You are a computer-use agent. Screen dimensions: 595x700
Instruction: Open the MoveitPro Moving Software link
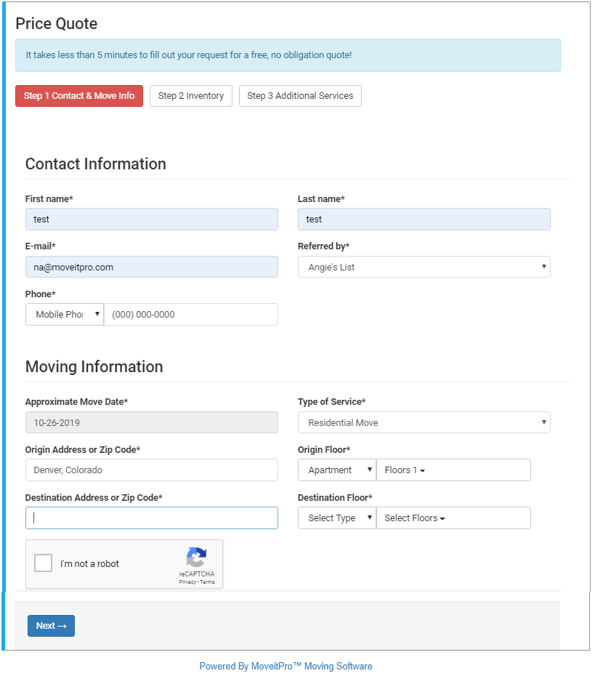pyautogui.click(x=285, y=666)
